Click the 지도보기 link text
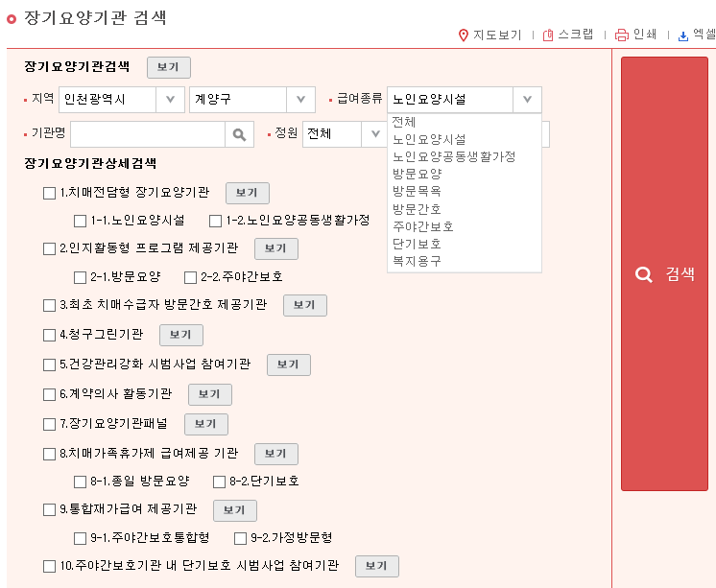The height and width of the screenshot is (588, 716). [497, 35]
